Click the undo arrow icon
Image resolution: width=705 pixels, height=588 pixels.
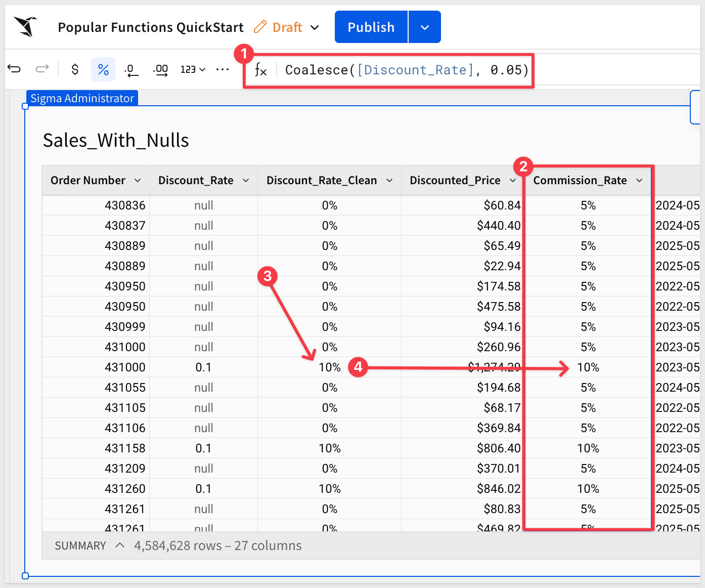15,69
